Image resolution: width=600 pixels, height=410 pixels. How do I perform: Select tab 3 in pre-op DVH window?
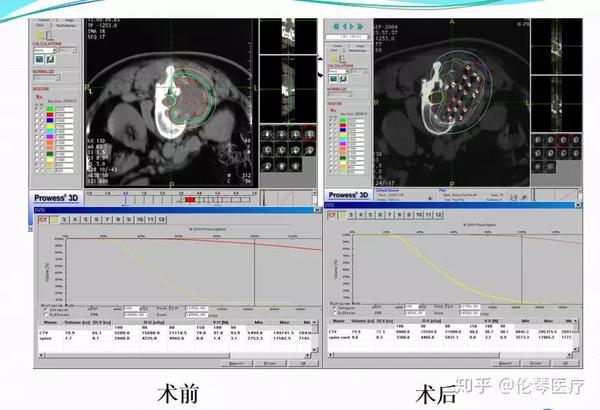(64, 220)
